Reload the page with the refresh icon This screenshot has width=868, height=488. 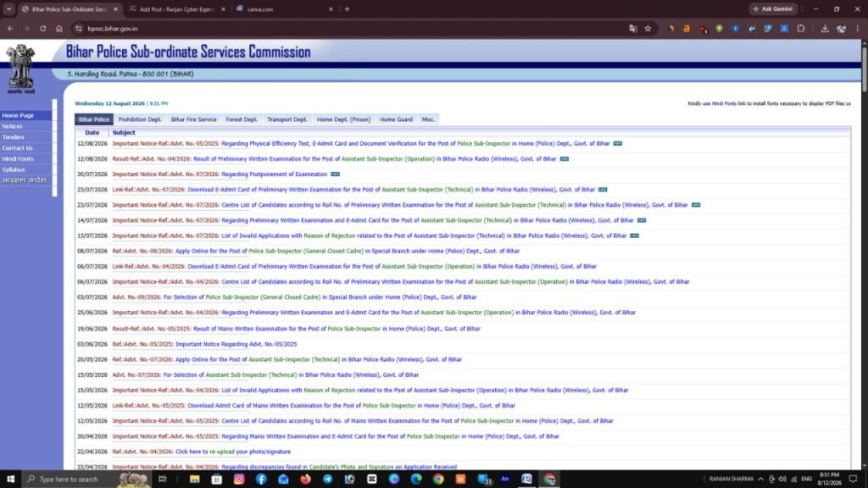click(x=42, y=28)
